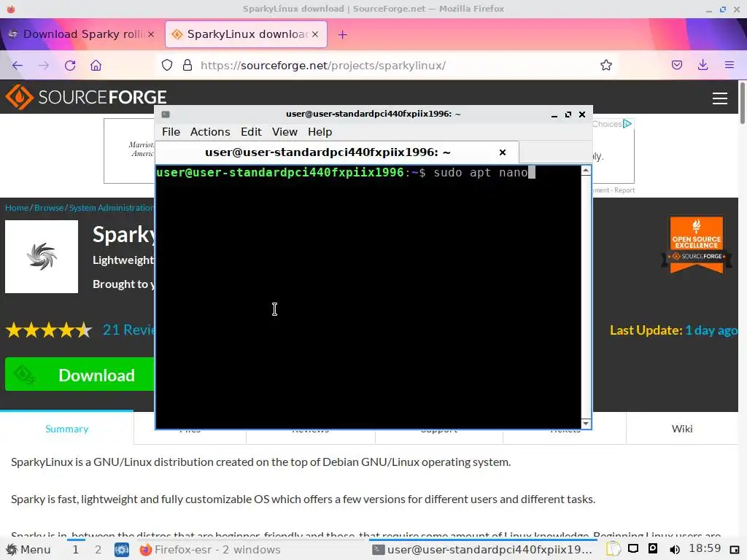Screen dimensions: 747x560
Task: Select the terminal taskbar entry
Action: [483, 550]
